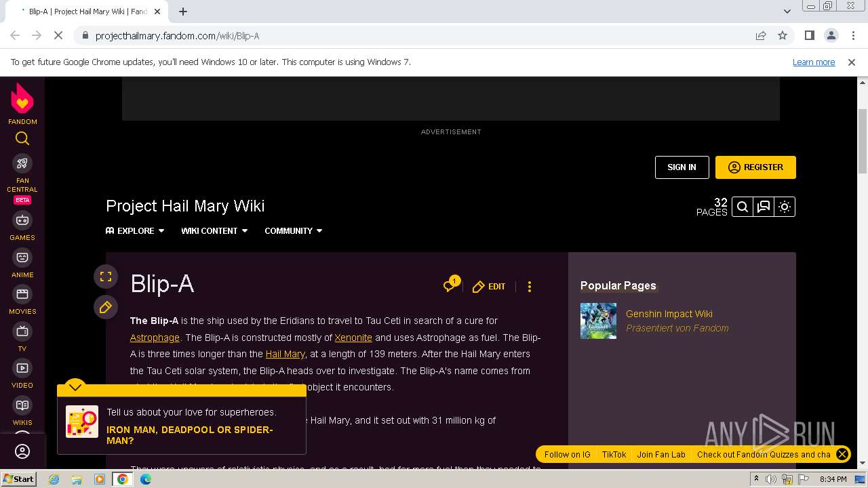Open the Chrome profile avatar
868x488 pixels.
[x=831, y=36]
